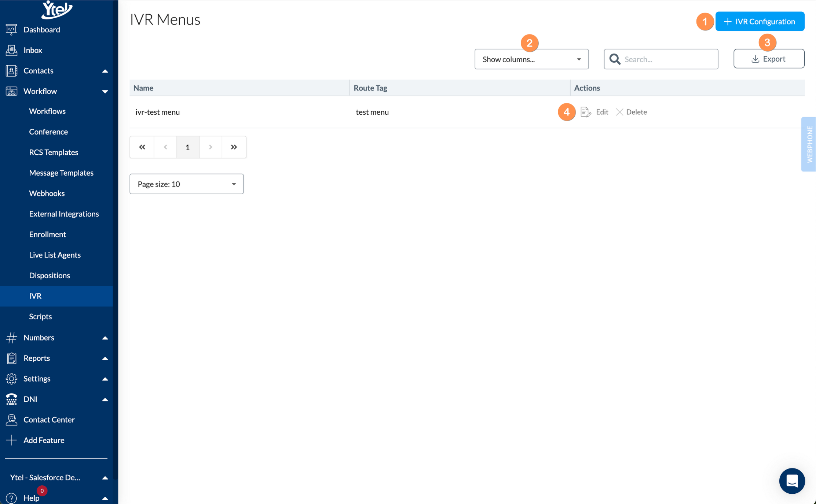This screenshot has height=504, width=816.
Task: Collapse the Workflow sidebar section
Action: (105, 91)
